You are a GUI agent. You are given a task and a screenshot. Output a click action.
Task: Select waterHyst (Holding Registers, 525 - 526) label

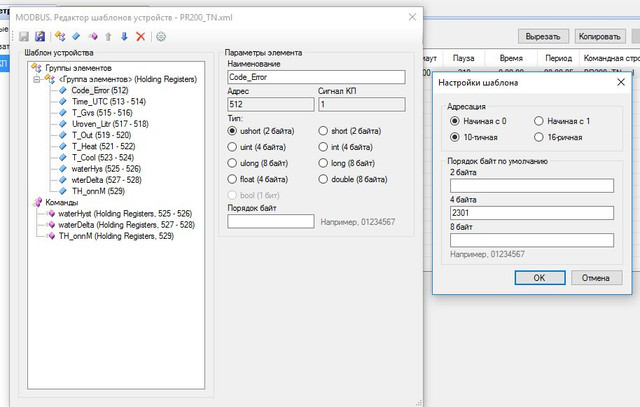point(125,214)
